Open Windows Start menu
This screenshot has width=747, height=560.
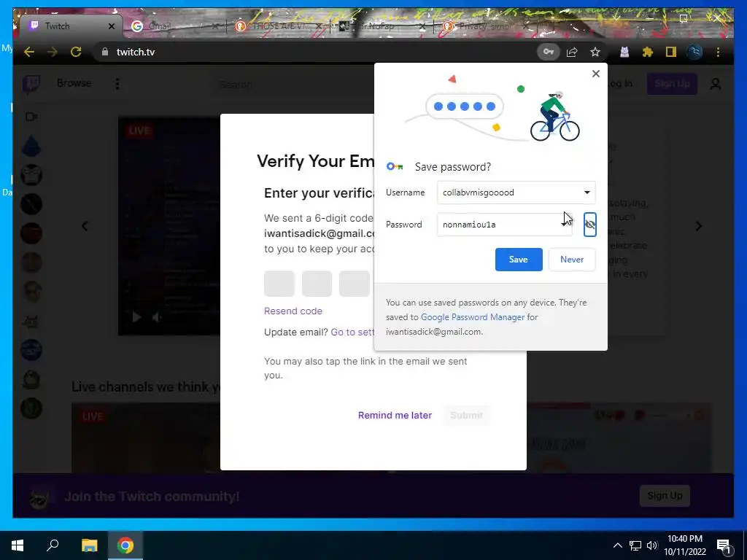[x=18, y=545]
